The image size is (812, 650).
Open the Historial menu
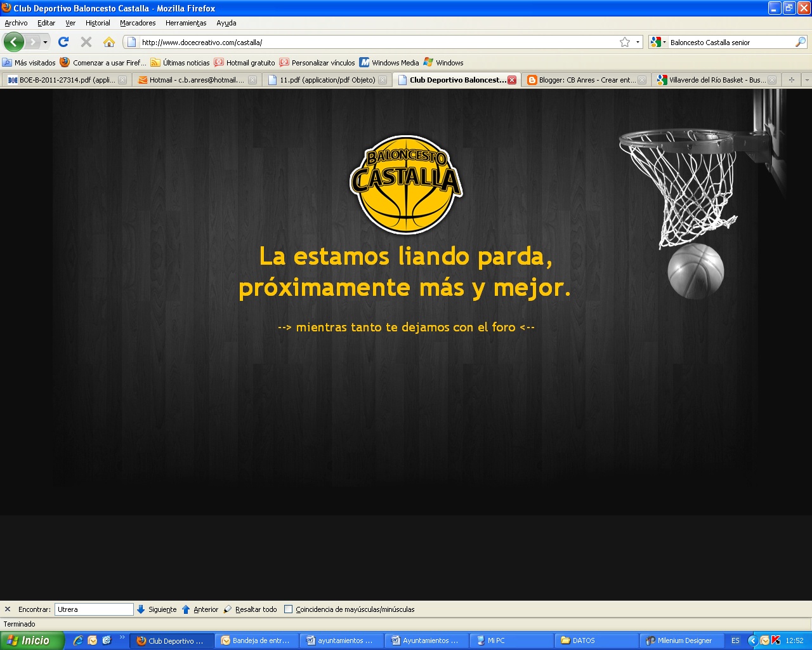(x=98, y=23)
